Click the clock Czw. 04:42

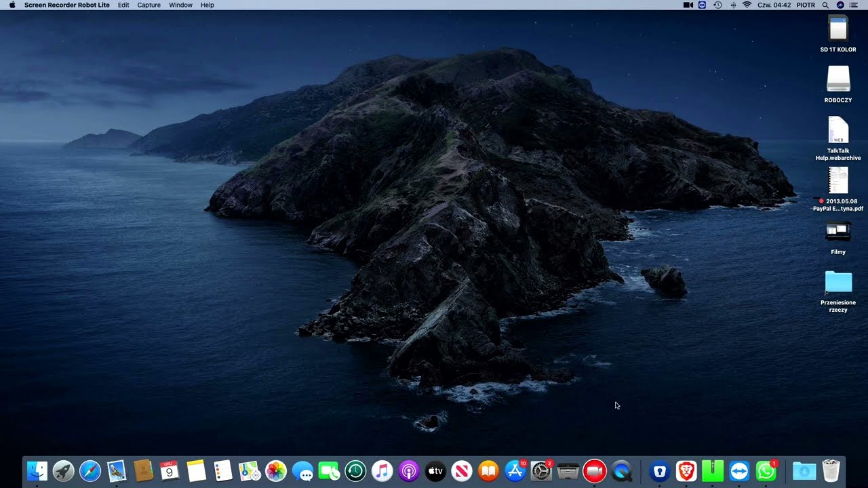(x=774, y=5)
